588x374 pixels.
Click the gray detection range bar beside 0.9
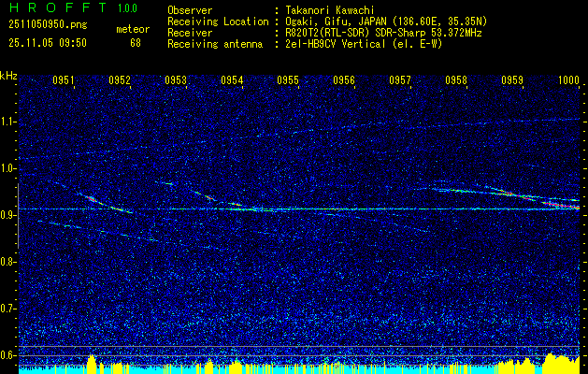pos(18,216)
